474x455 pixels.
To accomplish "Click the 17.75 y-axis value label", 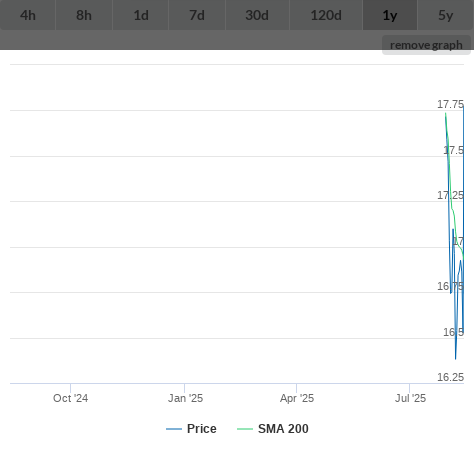I will point(450,104).
